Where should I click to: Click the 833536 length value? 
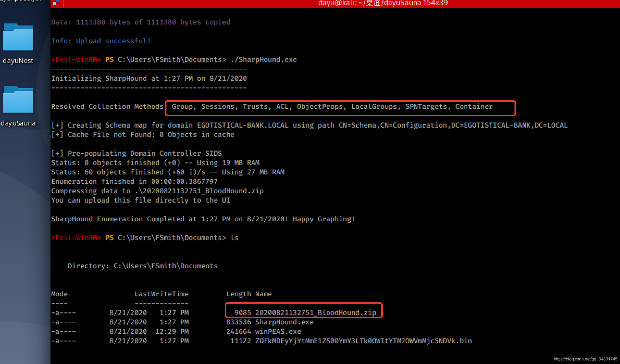(239, 322)
